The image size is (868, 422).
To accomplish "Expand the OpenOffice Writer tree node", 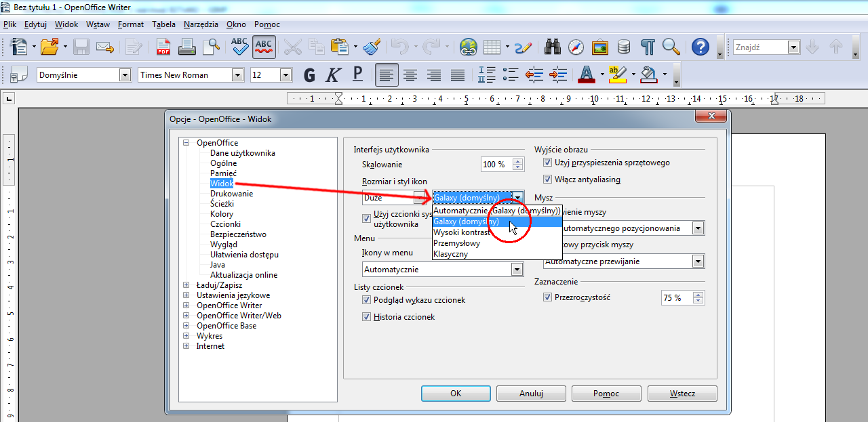I will [186, 305].
